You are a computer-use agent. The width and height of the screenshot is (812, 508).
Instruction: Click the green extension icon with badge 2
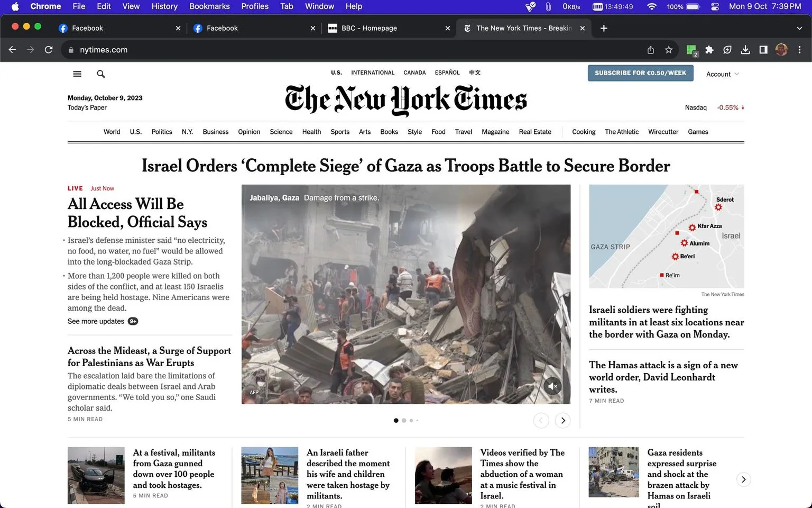pos(691,50)
